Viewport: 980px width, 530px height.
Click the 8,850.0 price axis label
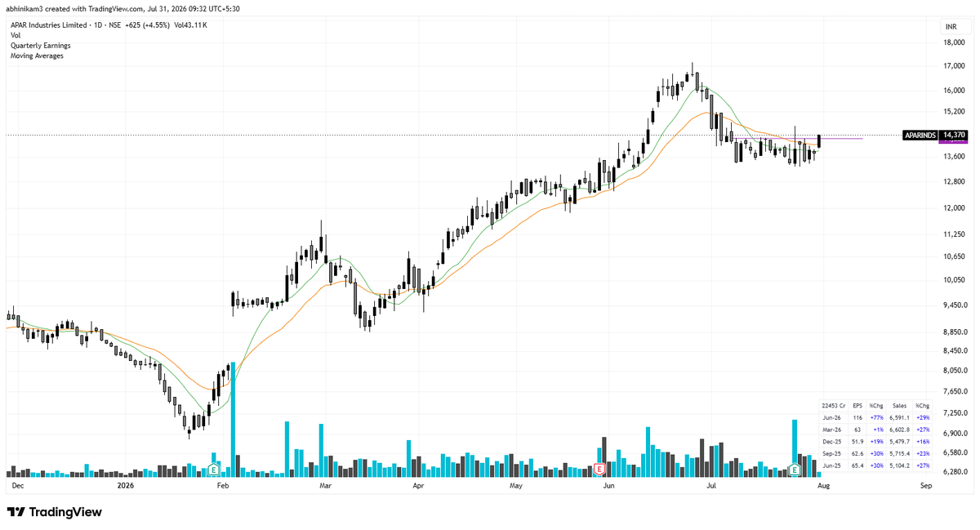(955, 332)
